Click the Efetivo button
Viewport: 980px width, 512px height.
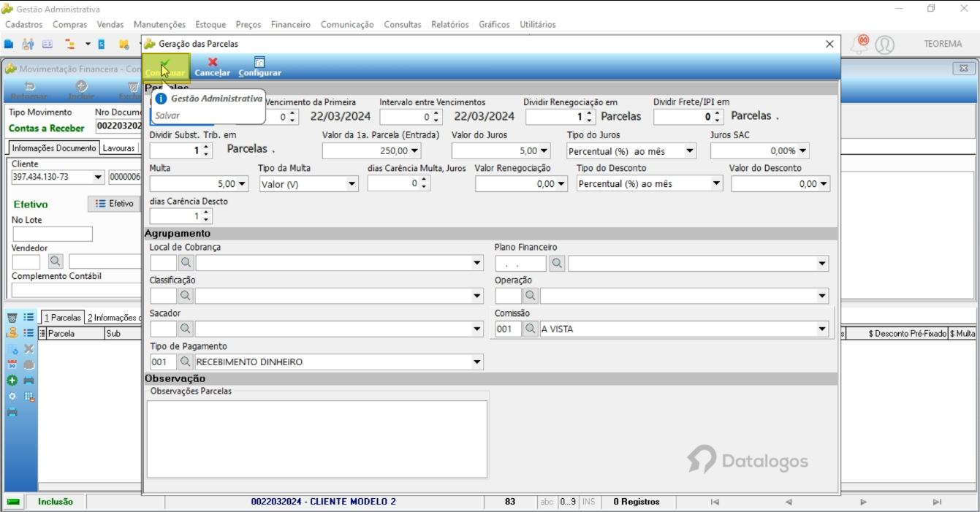114,204
